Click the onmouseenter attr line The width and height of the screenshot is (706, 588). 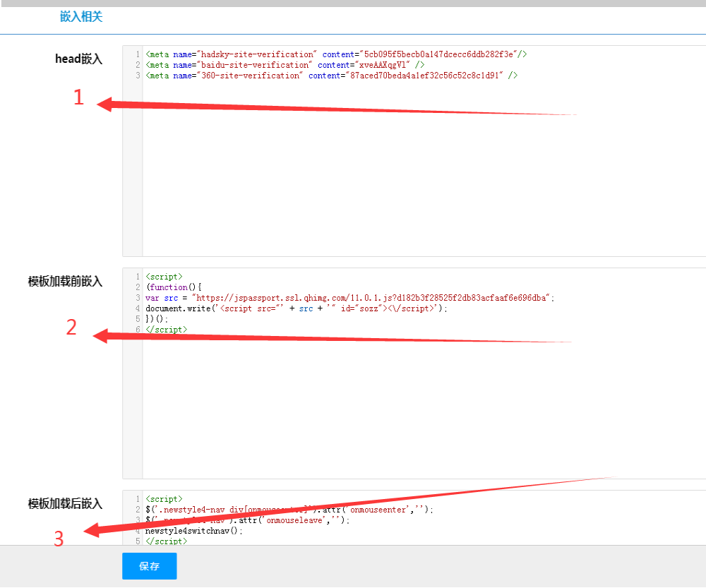pyautogui.click(x=289, y=510)
